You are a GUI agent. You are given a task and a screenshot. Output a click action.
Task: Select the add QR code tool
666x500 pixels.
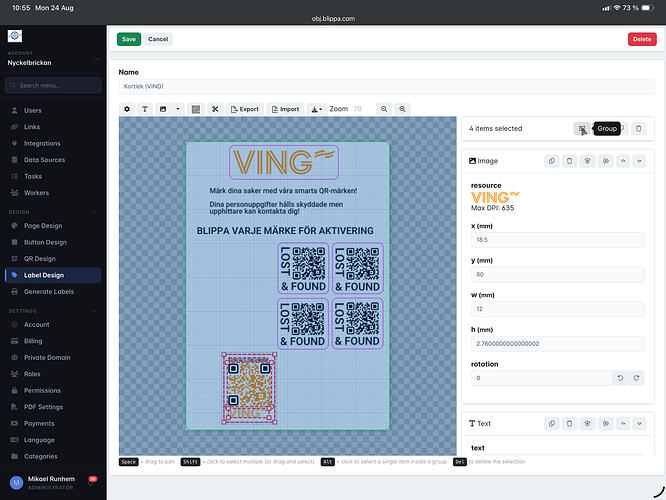pos(196,109)
